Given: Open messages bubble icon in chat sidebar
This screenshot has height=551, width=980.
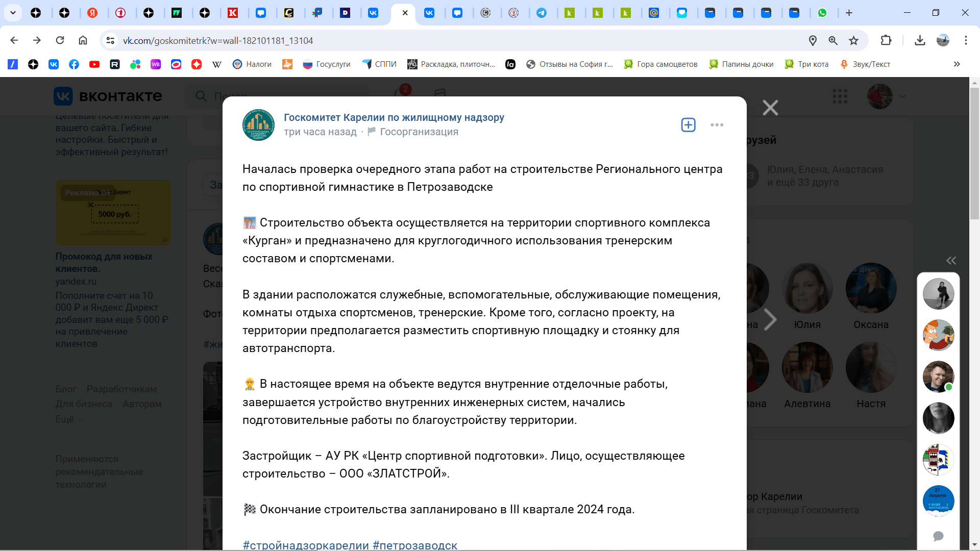Looking at the screenshot, I should pyautogui.click(x=938, y=536).
